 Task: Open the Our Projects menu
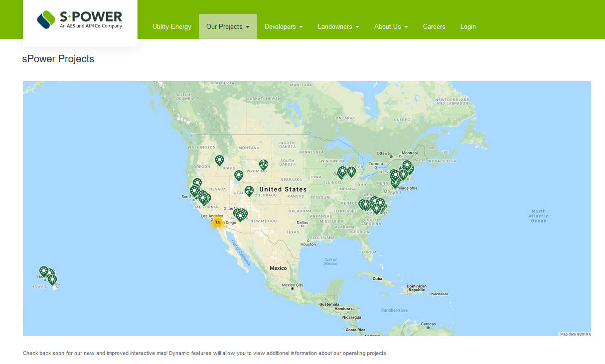point(228,26)
